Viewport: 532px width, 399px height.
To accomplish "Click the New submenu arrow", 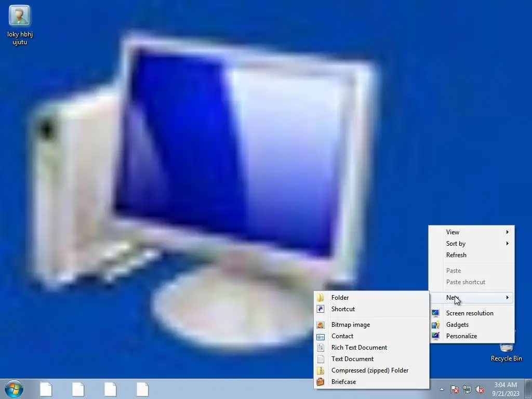I will [508, 298].
